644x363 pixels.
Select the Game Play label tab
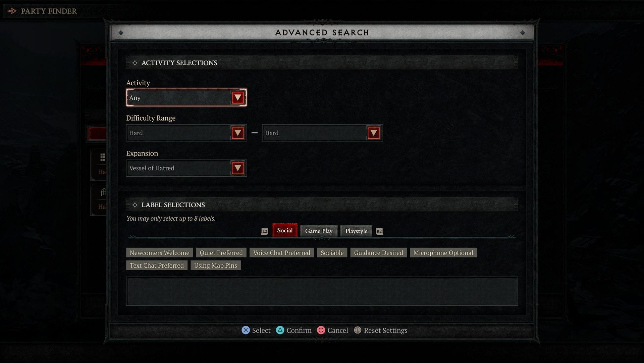[318, 230]
